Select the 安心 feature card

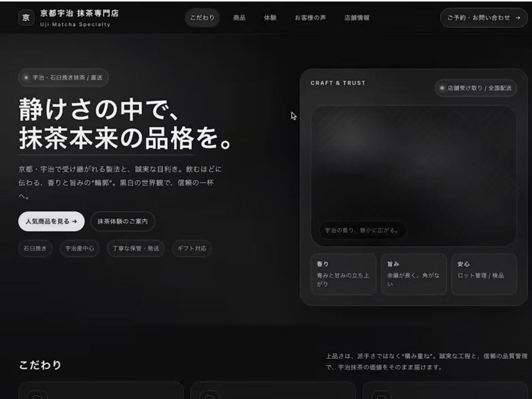484,274
